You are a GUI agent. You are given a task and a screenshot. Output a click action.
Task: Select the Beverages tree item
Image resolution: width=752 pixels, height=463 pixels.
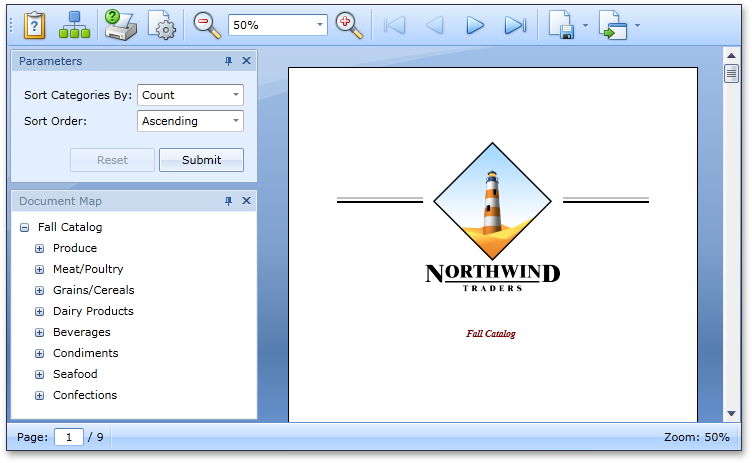point(82,332)
